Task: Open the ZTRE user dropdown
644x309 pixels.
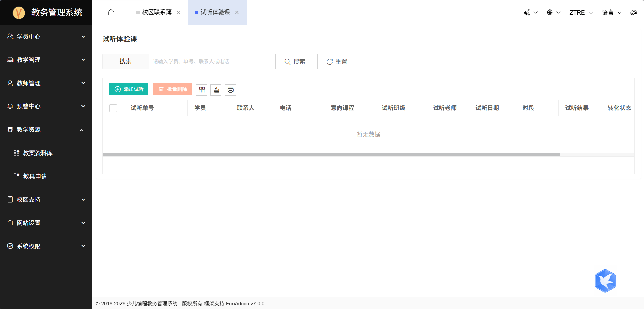Action: tap(581, 13)
